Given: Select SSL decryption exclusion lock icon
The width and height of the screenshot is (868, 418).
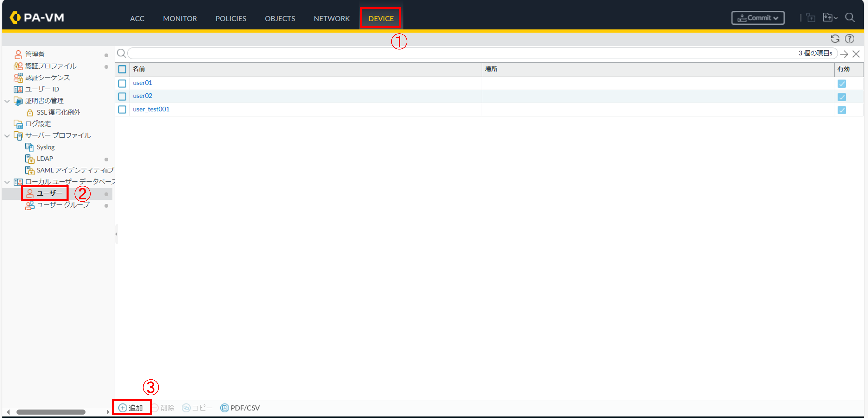Looking at the screenshot, I should [x=30, y=113].
